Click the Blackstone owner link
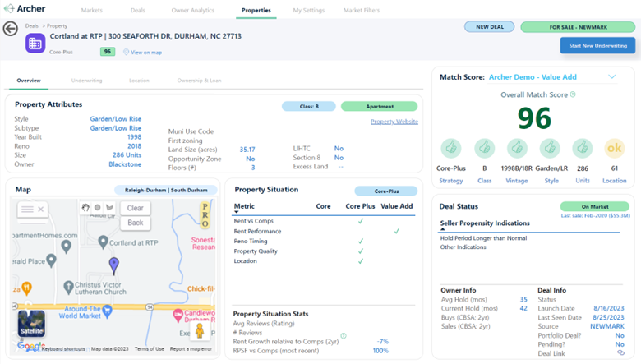 pyautogui.click(x=125, y=164)
